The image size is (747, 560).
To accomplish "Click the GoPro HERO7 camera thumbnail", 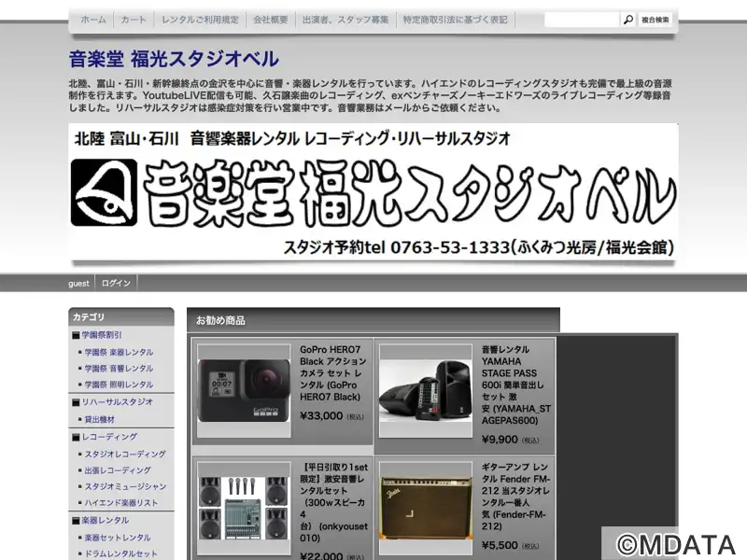I will click(x=244, y=390).
